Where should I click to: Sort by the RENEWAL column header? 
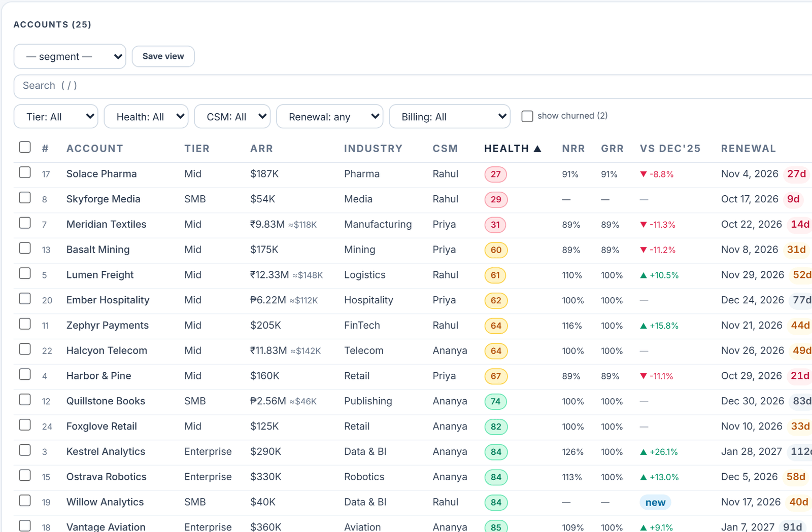(x=749, y=149)
